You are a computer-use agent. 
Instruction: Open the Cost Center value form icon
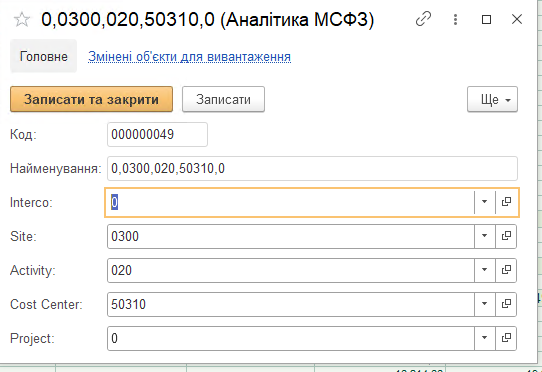[x=506, y=304]
